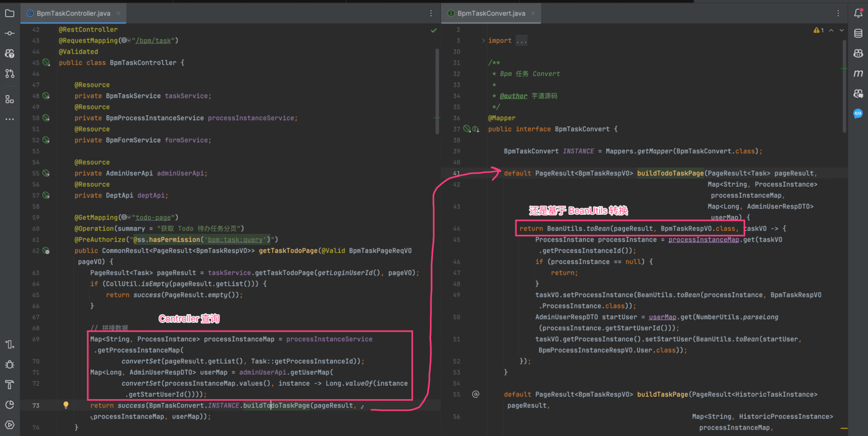
Task: Show more tool windows via the ellipsis
Action: click(10, 119)
